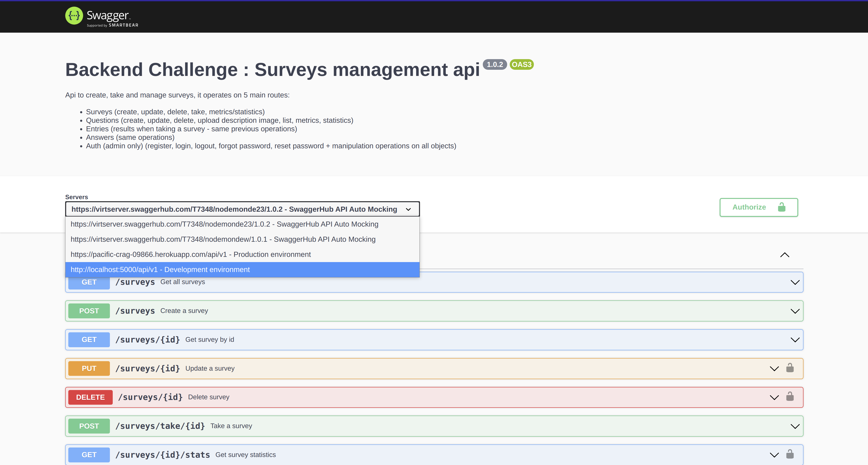
Task: Click the Backend Challenge title heading
Action: coord(272,70)
